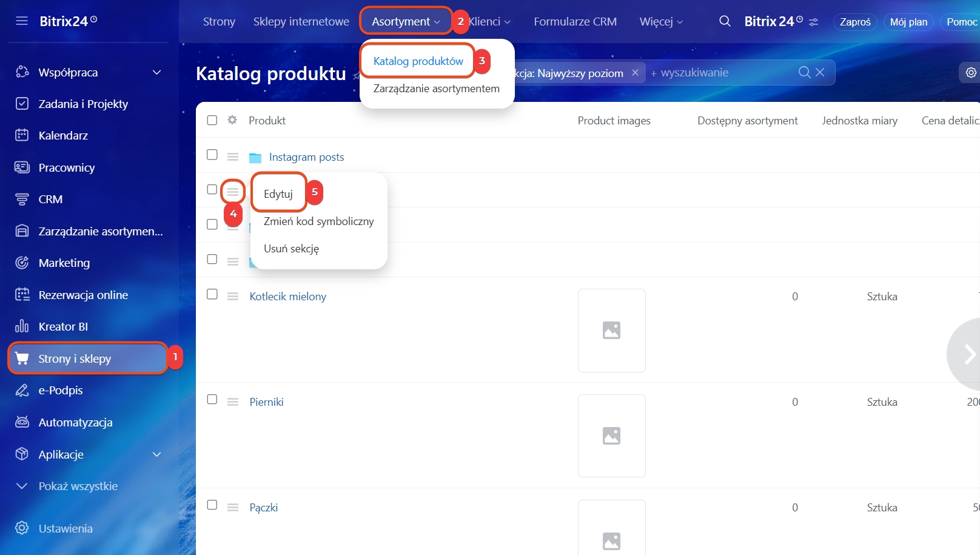Open the row menu for Instagram posts folder
This screenshot has height=555, width=980.
click(x=233, y=157)
